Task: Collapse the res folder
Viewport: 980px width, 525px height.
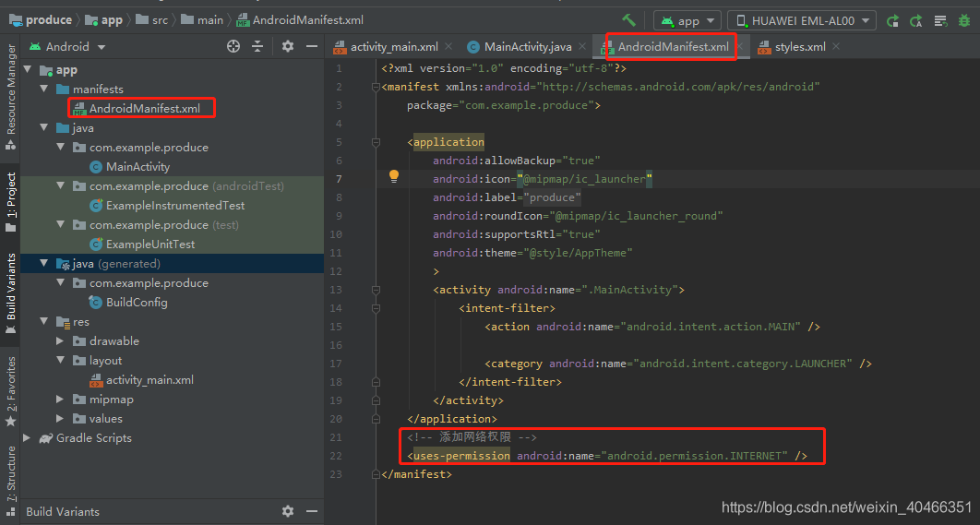Action: click(x=43, y=321)
